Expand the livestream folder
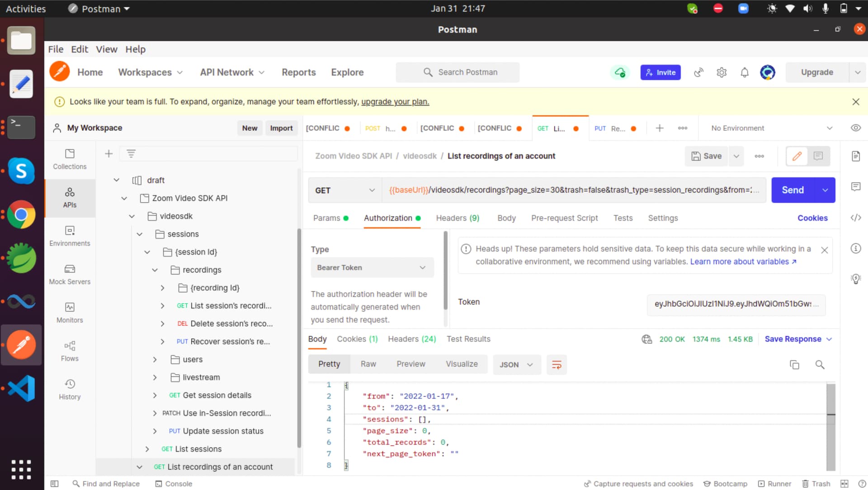This screenshot has width=868, height=490. 155,377
